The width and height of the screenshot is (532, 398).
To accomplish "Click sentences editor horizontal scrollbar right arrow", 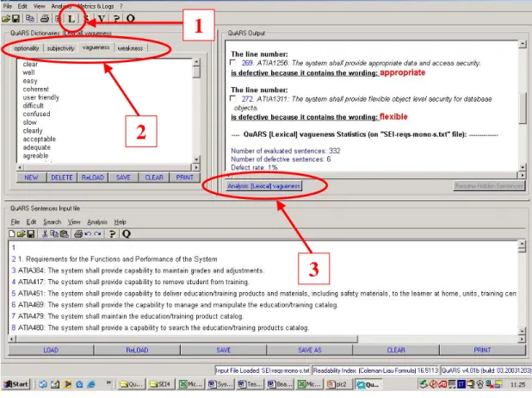I will [x=522, y=339].
